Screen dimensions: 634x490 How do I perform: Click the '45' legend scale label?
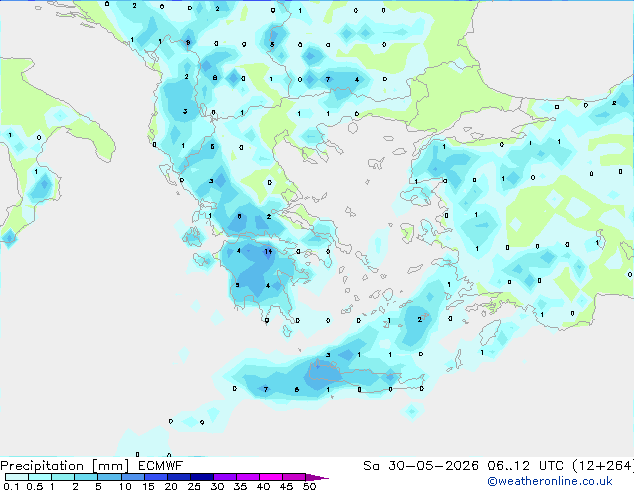tap(286, 486)
